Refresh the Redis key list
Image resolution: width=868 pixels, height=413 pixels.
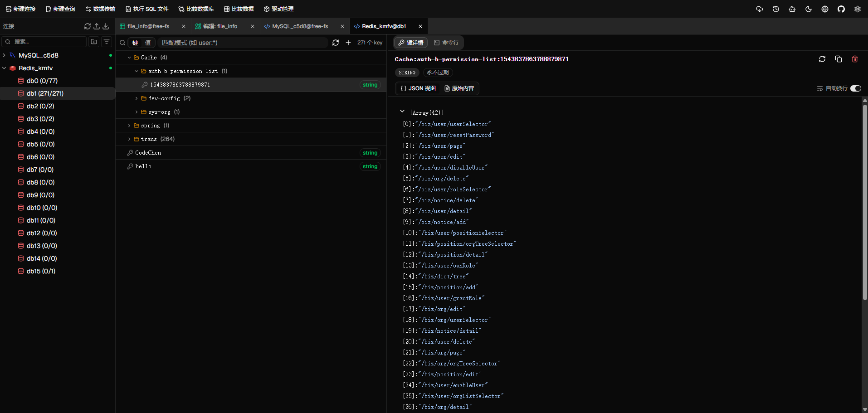(336, 43)
